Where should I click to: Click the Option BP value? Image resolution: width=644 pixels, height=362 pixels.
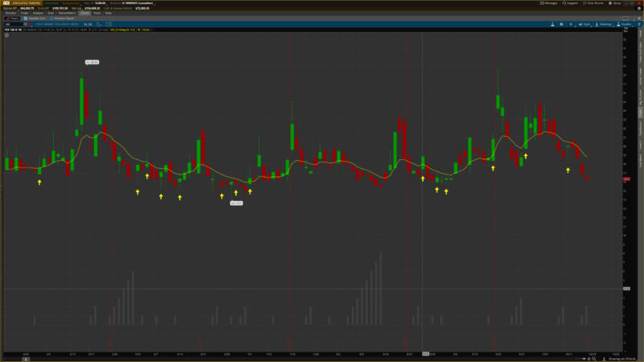pos(27,8)
